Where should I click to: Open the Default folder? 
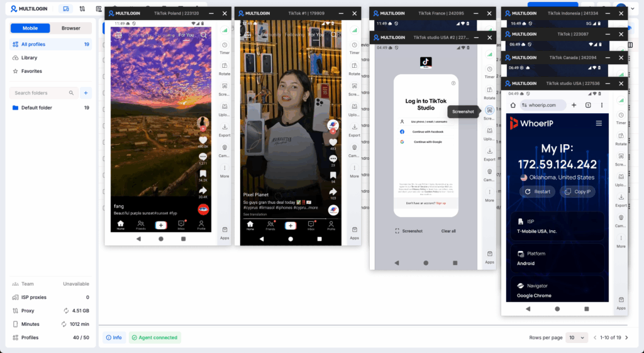51,108
